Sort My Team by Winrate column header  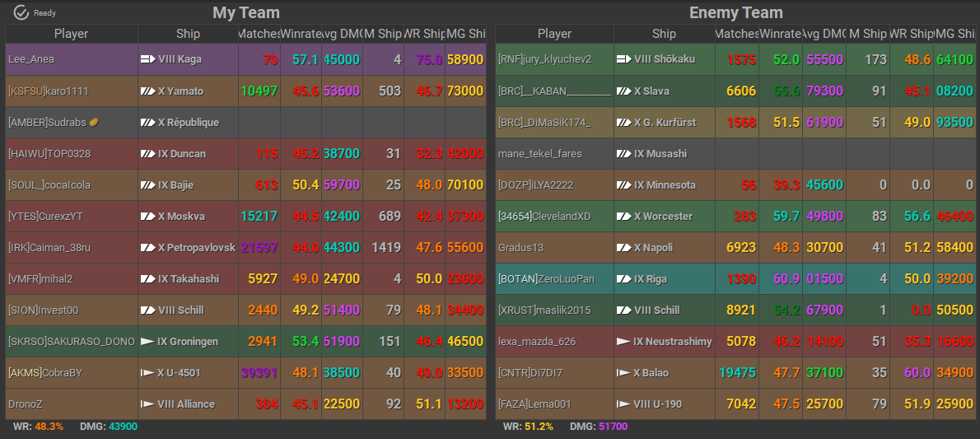pyautogui.click(x=301, y=34)
